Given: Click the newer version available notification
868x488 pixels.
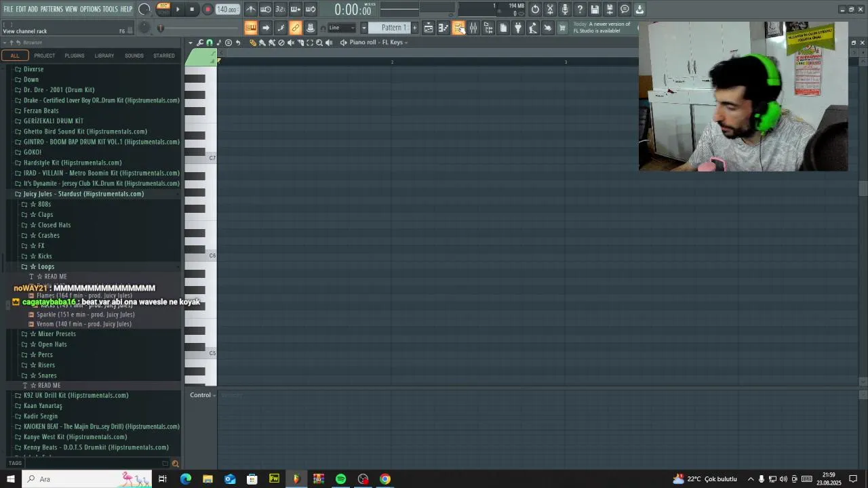Looking at the screenshot, I should point(603,27).
